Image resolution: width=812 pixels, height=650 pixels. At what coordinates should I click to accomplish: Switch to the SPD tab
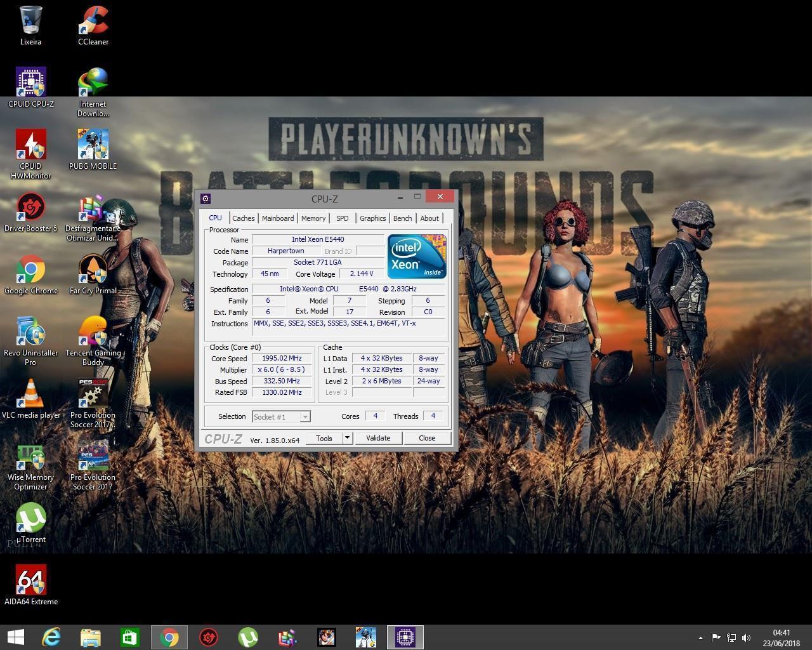click(343, 218)
